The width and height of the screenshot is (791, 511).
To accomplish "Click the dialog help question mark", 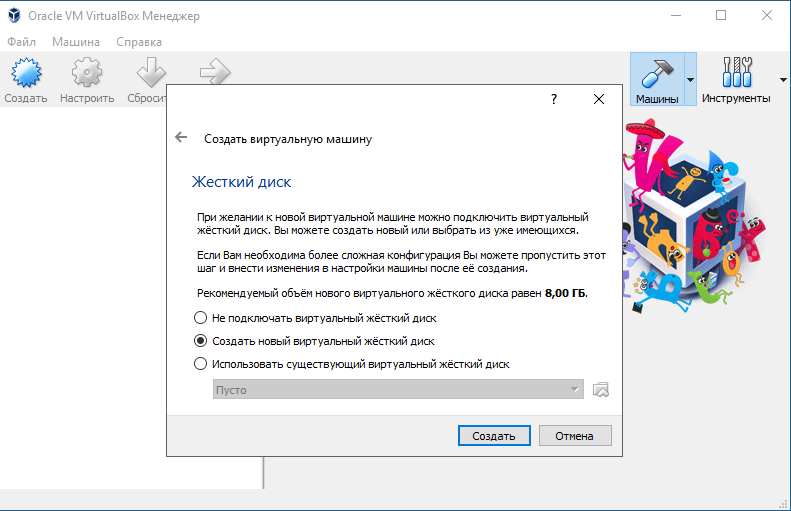I will pyautogui.click(x=554, y=99).
